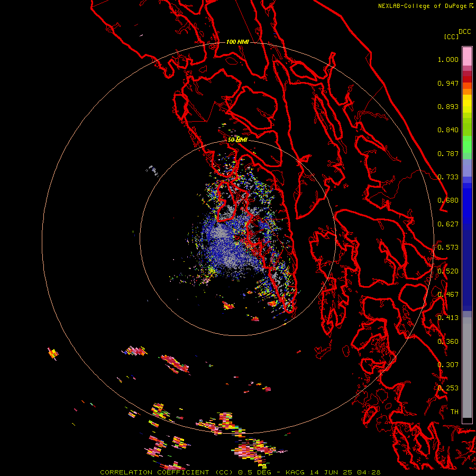476x476 pixels.
Task: Click the 0.680 scale value
Action: 448,200
